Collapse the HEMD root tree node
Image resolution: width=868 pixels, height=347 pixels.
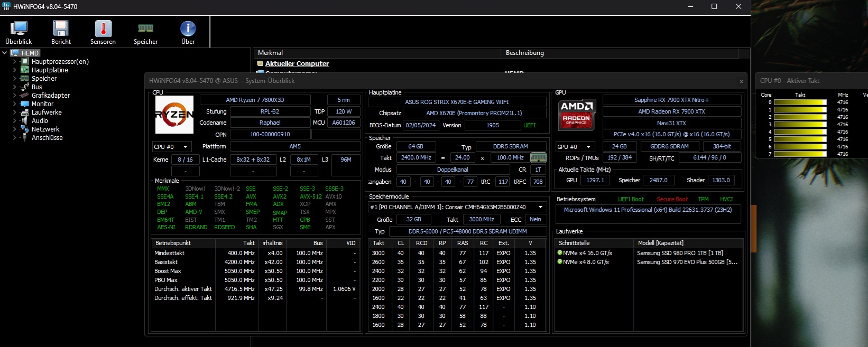pyautogui.click(x=5, y=53)
